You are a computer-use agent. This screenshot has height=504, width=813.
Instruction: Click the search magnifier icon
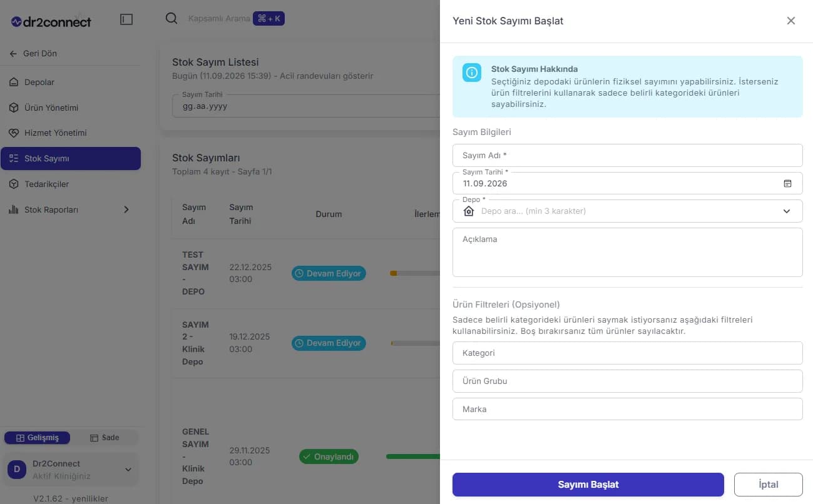click(x=171, y=19)
